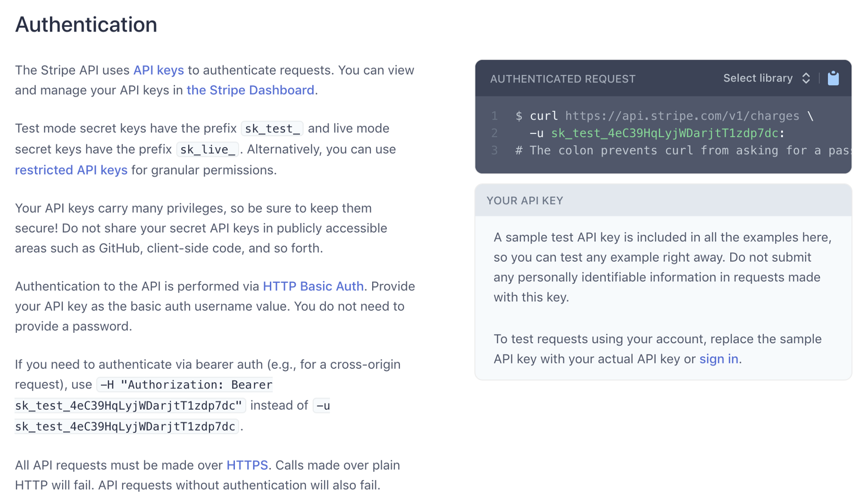This screenshot has width=867, height=504.
Task: Click the colon comment on code line 3
Action: click(683, 151)
